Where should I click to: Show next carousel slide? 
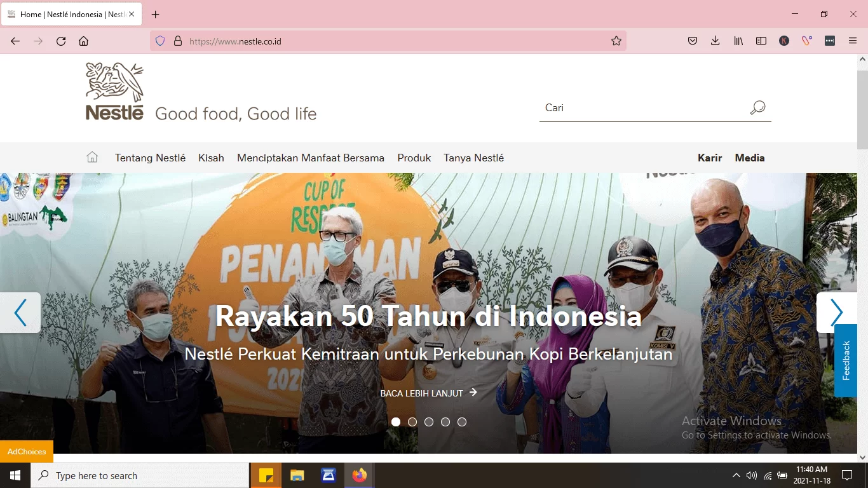click(837, 313)
